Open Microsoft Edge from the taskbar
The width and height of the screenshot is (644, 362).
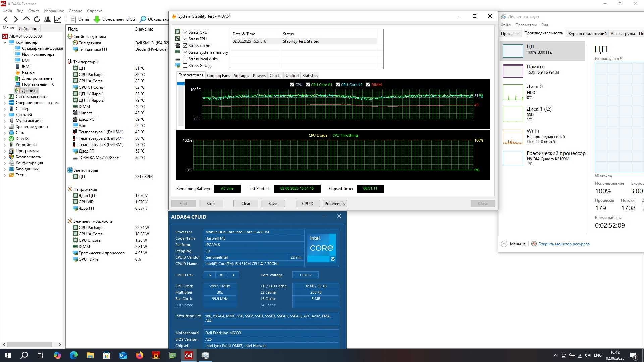[74, 355]
